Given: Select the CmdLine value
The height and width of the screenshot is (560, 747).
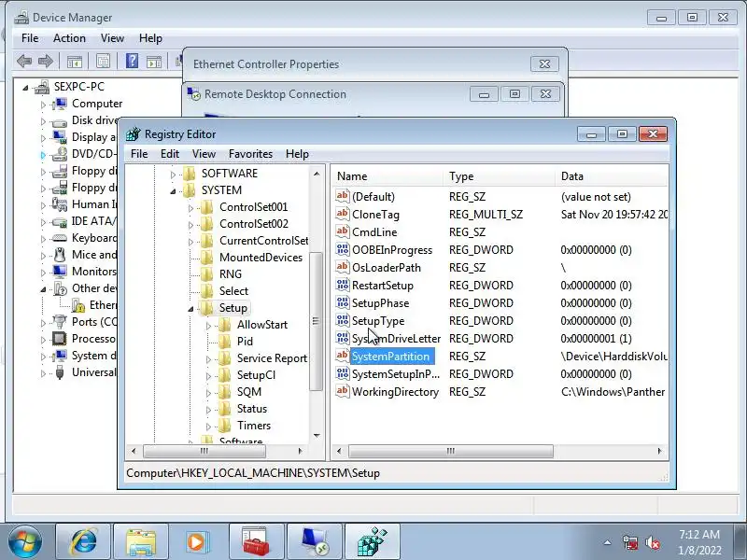Looking at the screenshot, I should point(374,231).
